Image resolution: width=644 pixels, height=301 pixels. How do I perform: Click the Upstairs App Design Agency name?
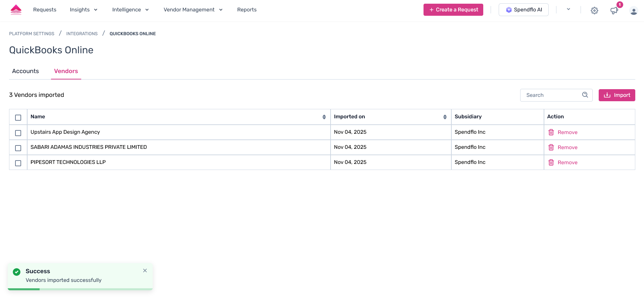click(x=65, y=132)
